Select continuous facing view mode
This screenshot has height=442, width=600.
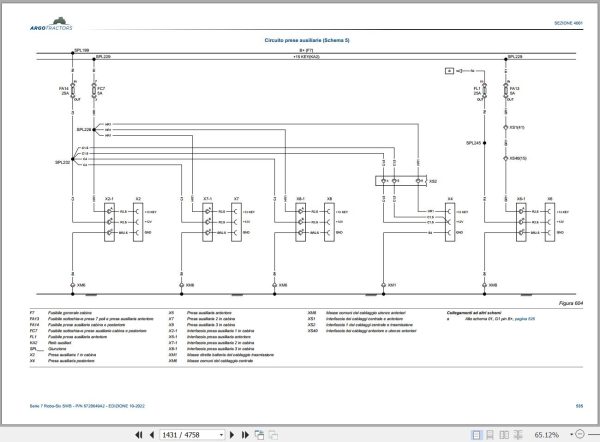[x=518, y=435]
